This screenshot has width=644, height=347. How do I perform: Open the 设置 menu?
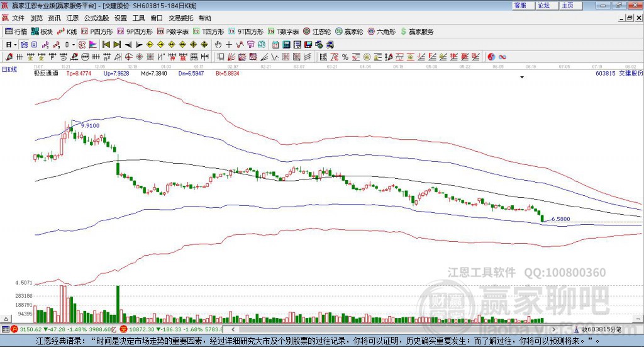[121, 18]
